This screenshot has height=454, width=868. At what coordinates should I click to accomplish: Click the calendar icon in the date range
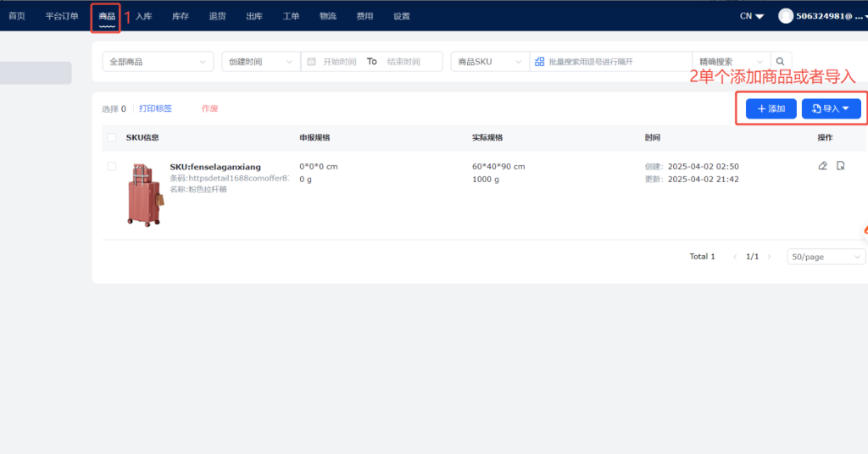coord(311,62)
